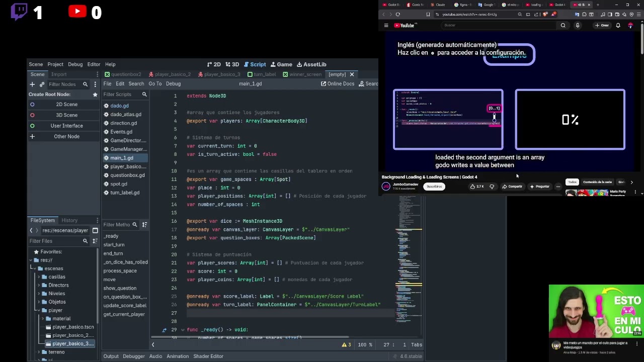This screenshot has height=362, width=644.
Task: Open the Project menu
Action: (x=55, y=64)
